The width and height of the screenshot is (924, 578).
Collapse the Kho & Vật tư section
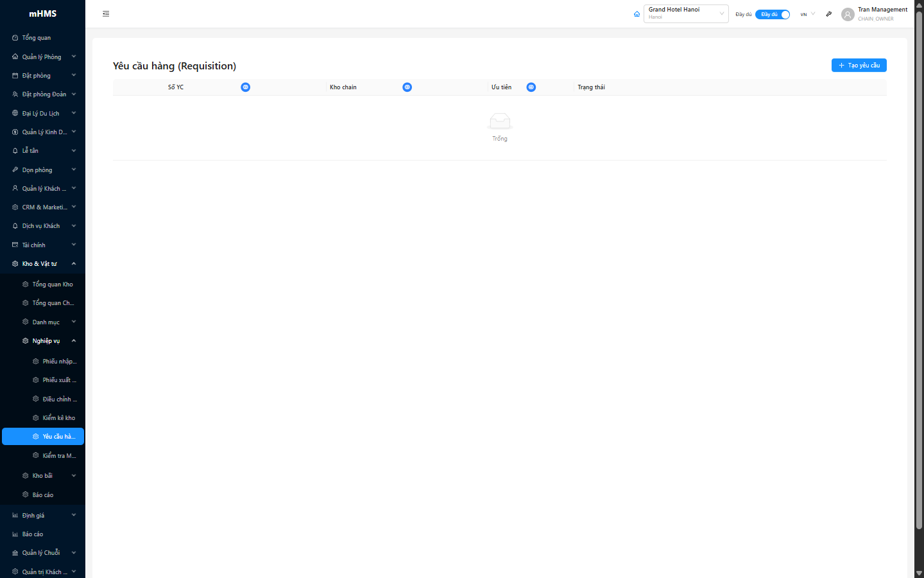point(43,263)
